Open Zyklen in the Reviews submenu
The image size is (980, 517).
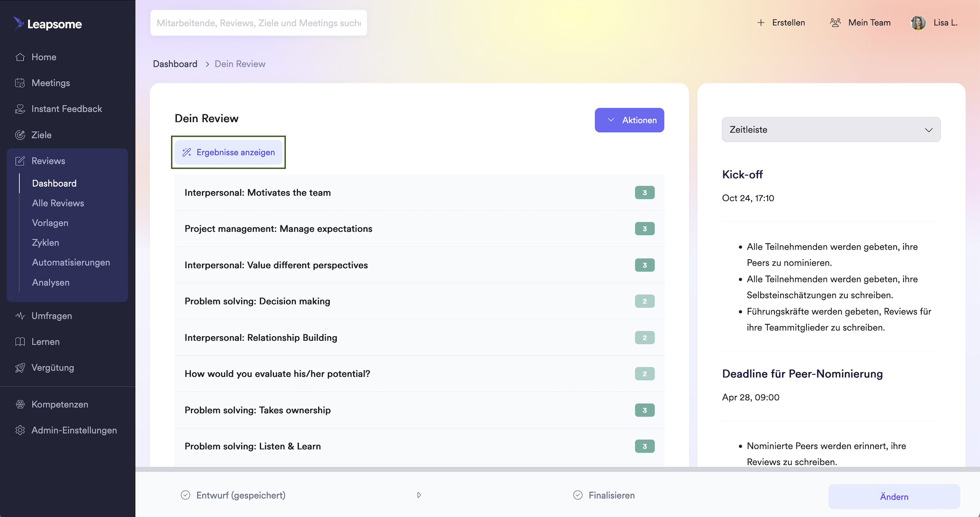click(45, 243)
